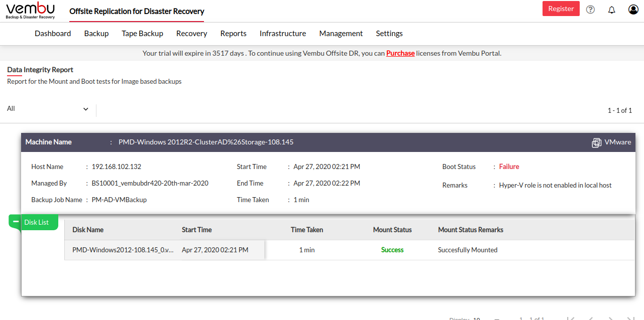This screenshot has height=320, width=644.
Task: Click disk row start time Apr 27, 2020 02:21 PM
Action: click(x=215, y=250)
